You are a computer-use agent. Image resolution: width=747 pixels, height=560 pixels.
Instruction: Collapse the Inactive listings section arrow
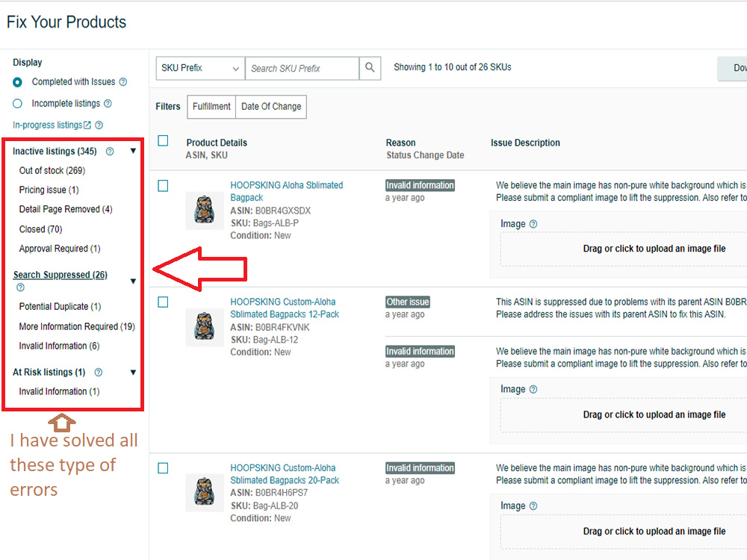134,151
